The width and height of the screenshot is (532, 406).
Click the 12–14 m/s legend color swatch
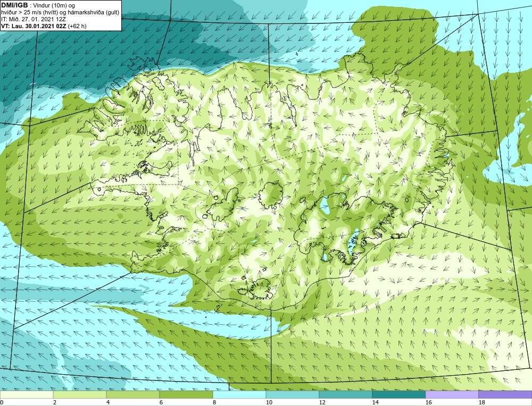346,395
